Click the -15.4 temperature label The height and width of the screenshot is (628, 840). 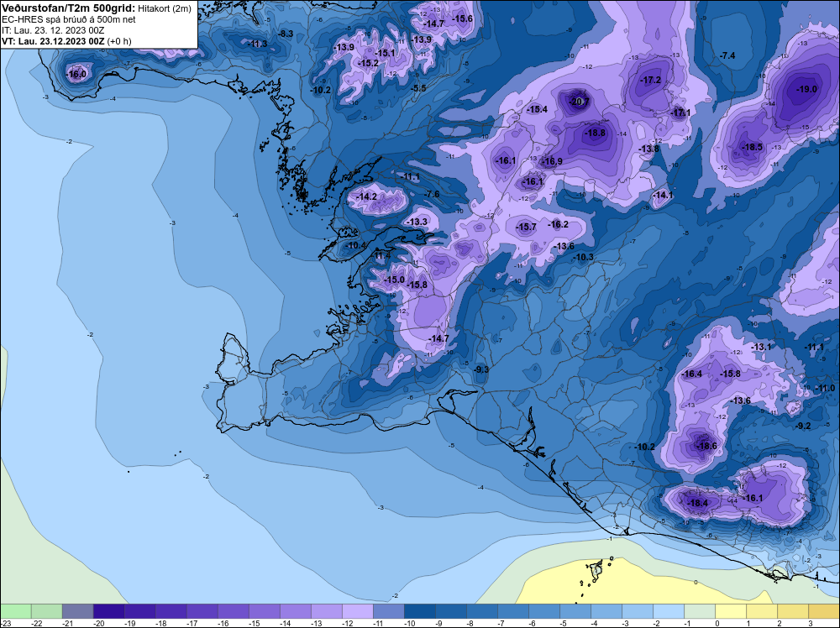(538, 109)
